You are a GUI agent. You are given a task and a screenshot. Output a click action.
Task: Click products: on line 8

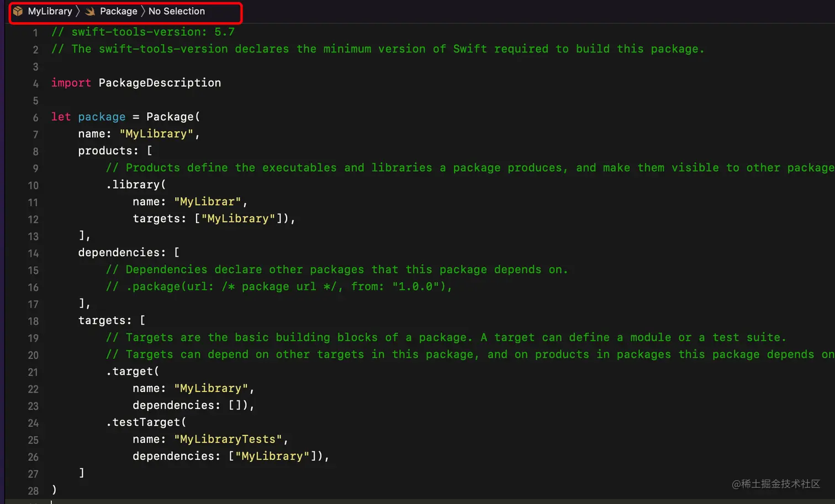tap(108, 151)
